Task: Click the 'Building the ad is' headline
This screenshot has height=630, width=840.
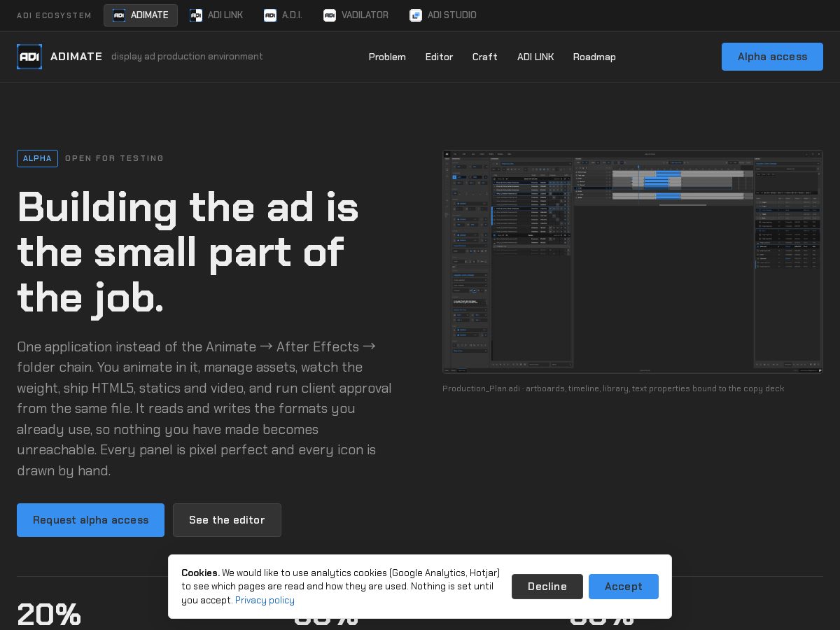Action: [x=188, y=208]
